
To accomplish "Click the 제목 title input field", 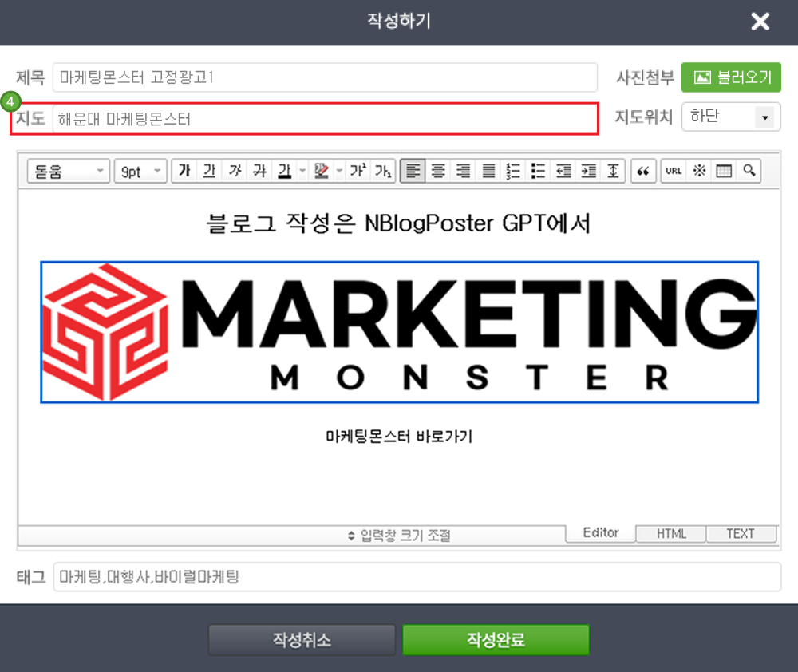I will coord(325,77).
